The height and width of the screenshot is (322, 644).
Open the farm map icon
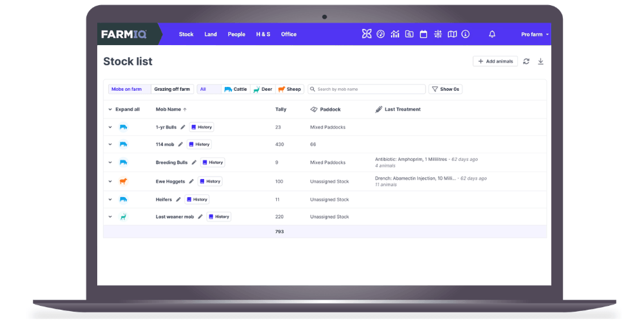click(x=452, y=34)
